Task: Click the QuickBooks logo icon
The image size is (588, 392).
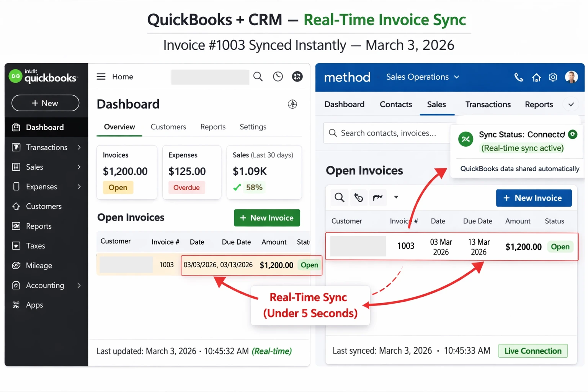Action: click(x=15, y=76)
